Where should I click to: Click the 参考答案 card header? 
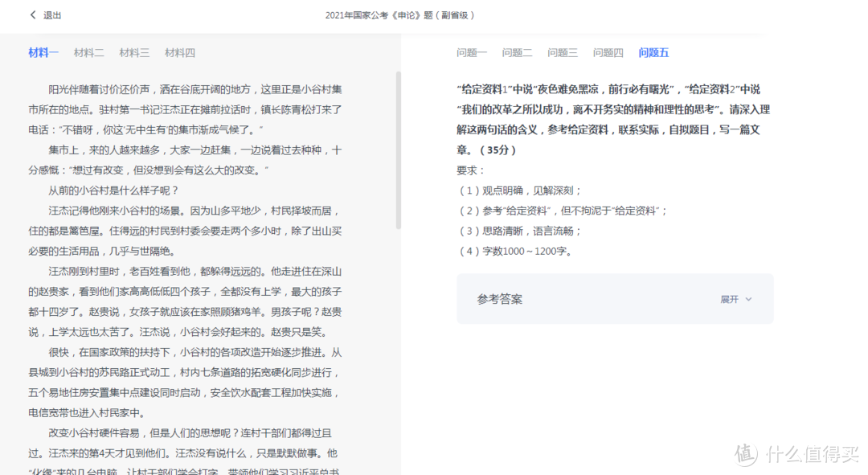click(x=503, y=298)
